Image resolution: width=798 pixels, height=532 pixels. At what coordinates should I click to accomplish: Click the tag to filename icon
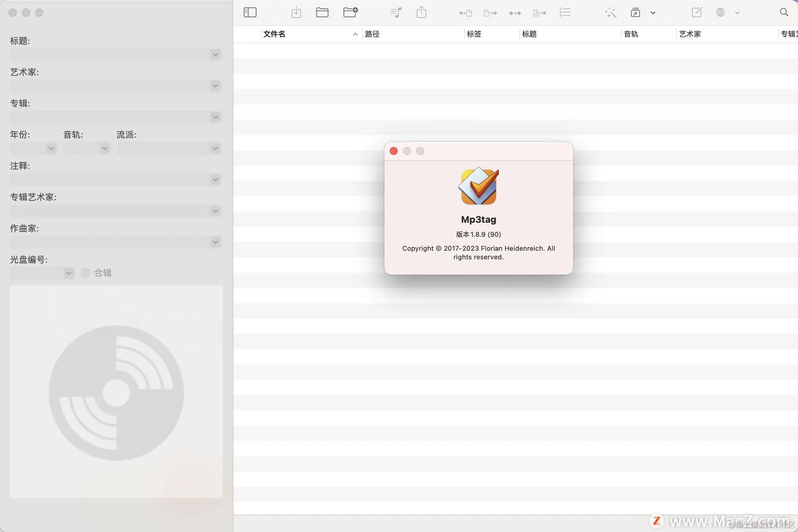point(465,13)
